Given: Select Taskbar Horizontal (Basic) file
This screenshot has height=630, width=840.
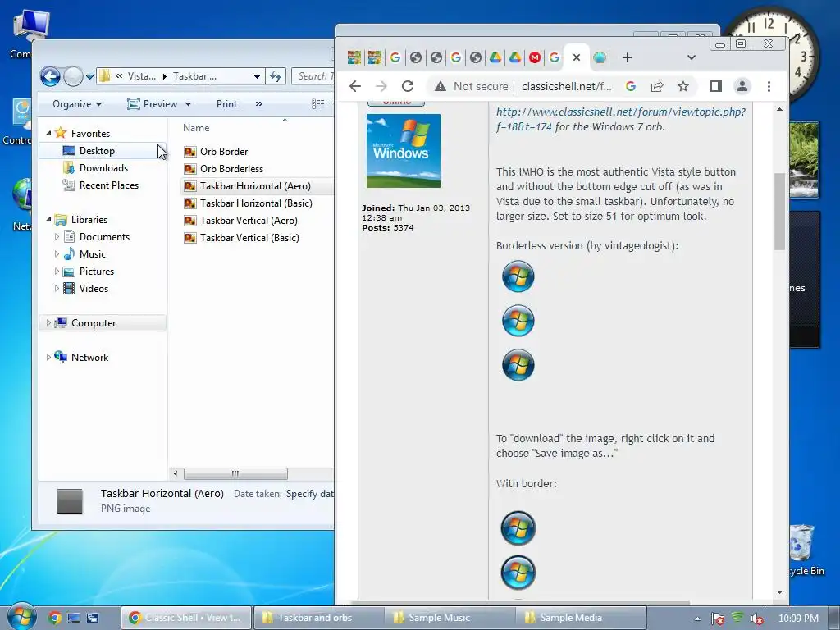Looking at the screenshot, I should point(256,203).
